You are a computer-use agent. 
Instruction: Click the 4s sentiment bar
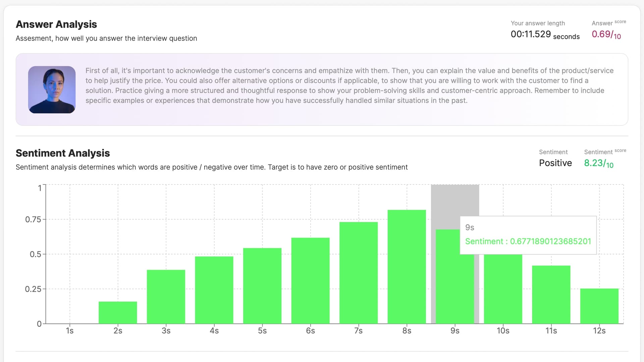(214, 290)
